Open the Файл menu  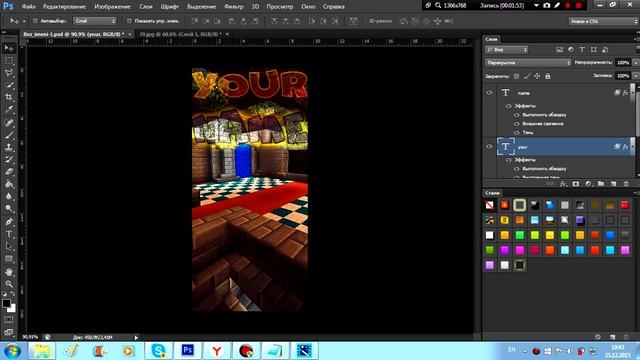(x=28, y=7)
